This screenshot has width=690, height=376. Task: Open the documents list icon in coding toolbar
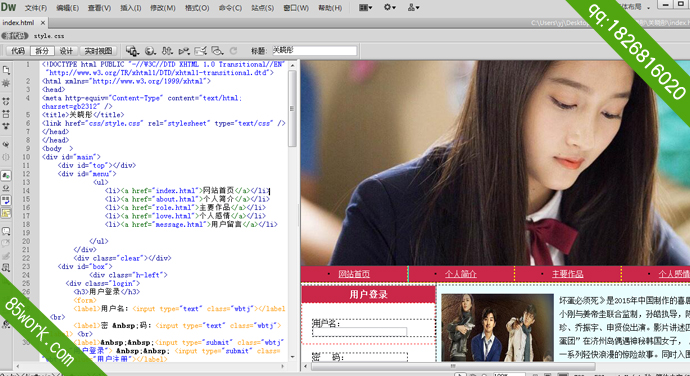[6, 70]
